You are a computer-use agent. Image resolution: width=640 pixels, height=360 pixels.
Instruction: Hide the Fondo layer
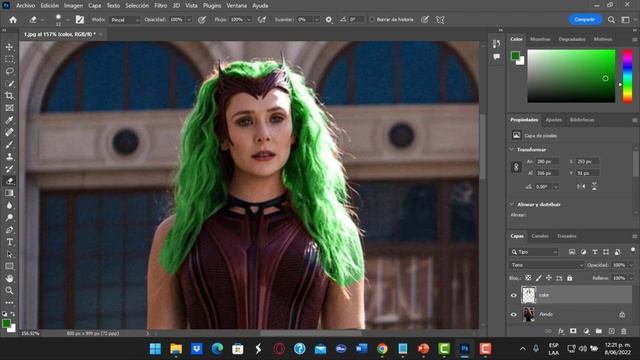pos(513,315)
